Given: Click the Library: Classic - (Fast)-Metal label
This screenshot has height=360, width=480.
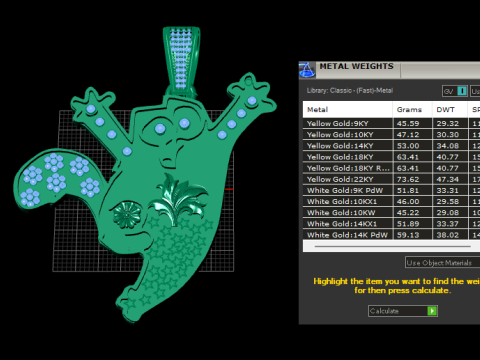Looking at the screenshot, I should click(x=350, y=91).
